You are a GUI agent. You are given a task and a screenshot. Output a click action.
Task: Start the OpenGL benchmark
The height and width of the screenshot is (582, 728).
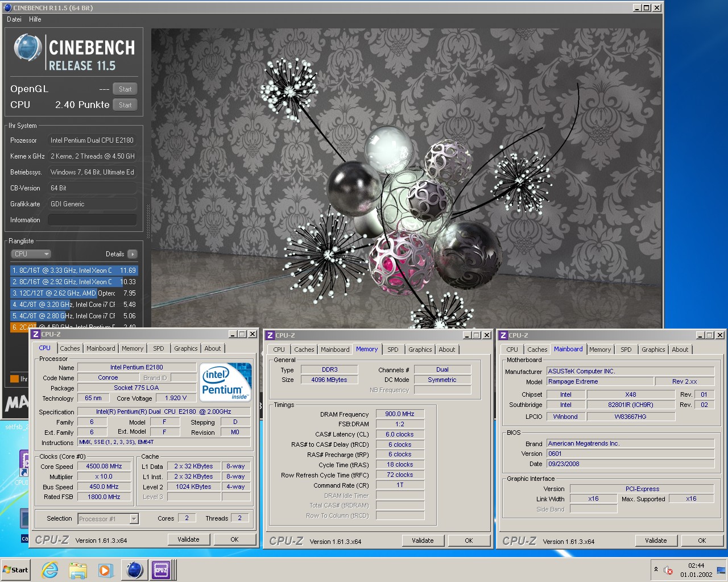point(125,89)
